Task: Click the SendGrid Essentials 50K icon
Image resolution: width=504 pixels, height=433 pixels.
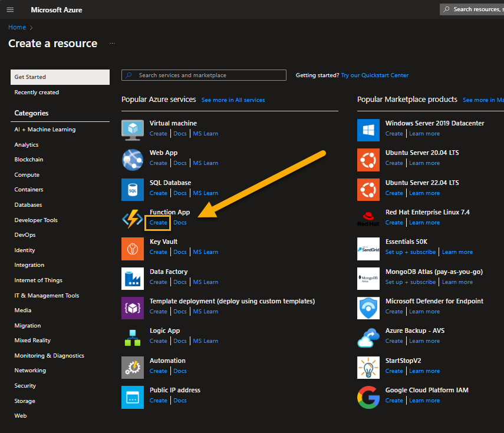Action: coord(368,249)
